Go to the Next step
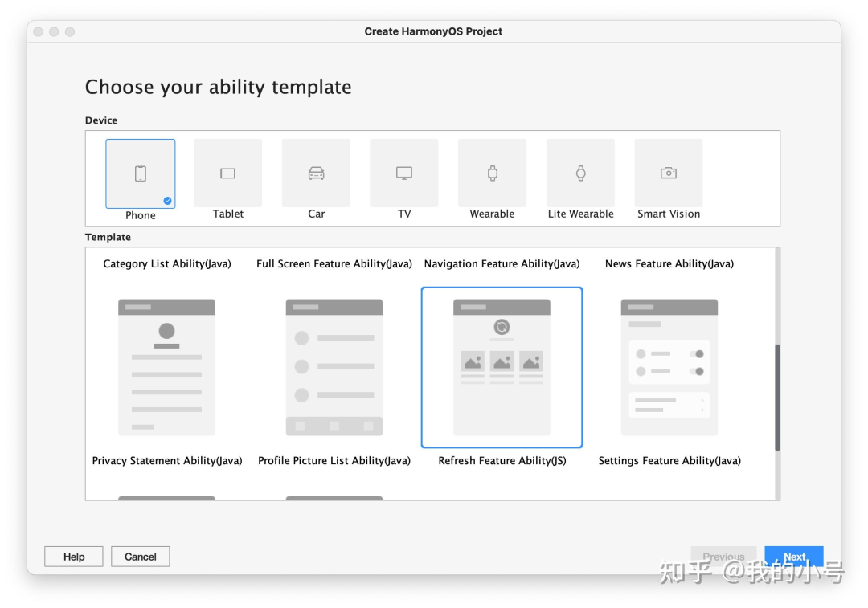 coord(794,557)
